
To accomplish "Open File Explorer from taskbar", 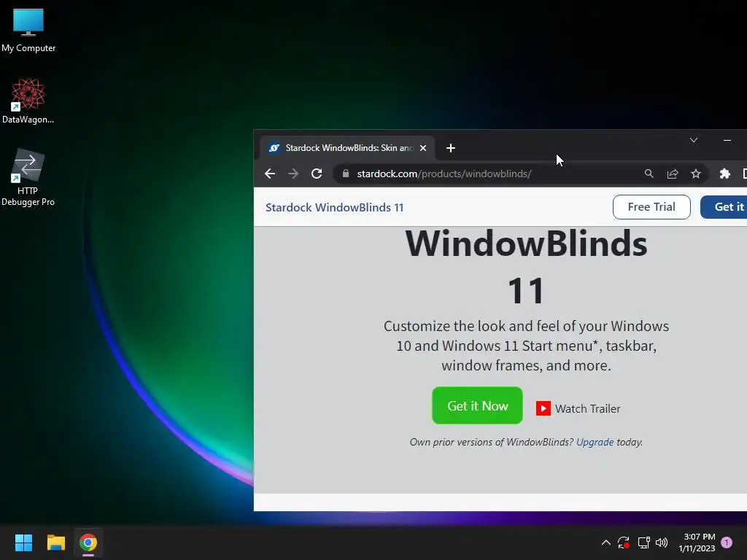I will pyautogui.click(x=55, y=542).
